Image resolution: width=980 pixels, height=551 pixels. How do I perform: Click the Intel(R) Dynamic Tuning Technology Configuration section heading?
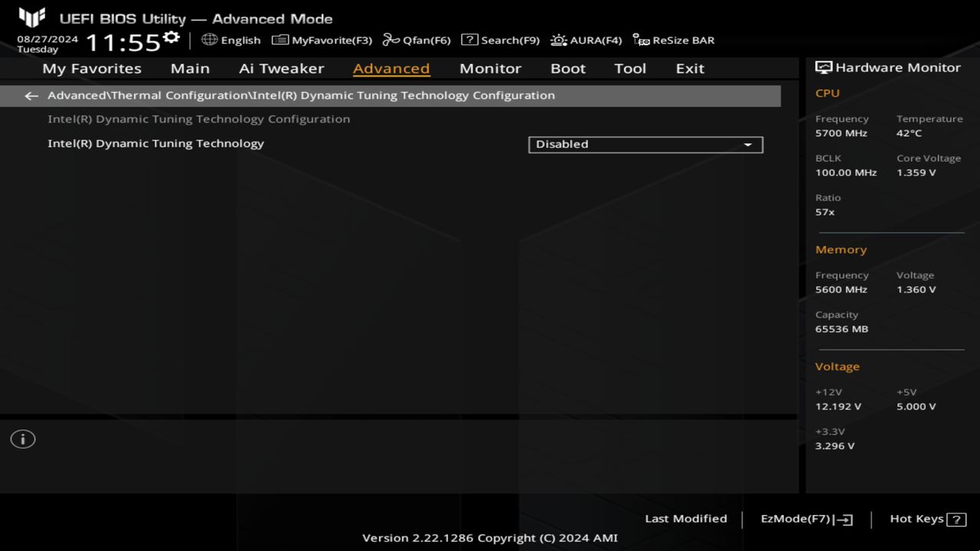198,119
